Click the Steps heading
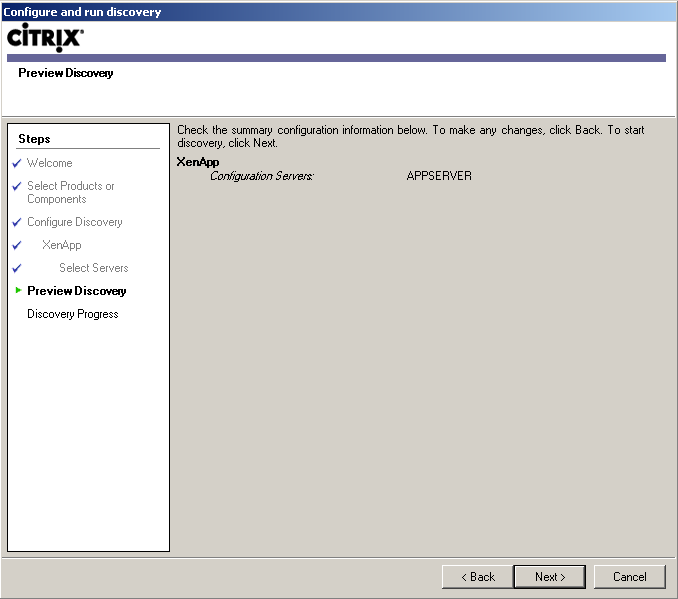 (34, 139)
